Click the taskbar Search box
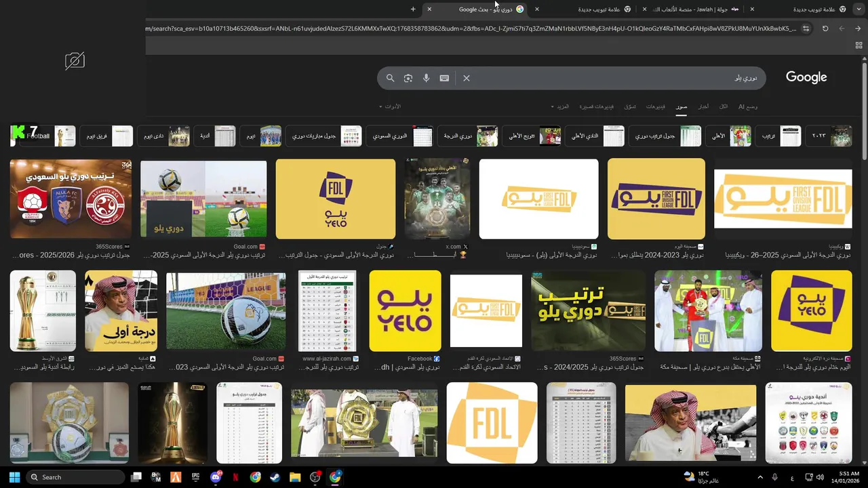Image resolution: width=868 pixels, height=488 pixels. tap(75, 477)
